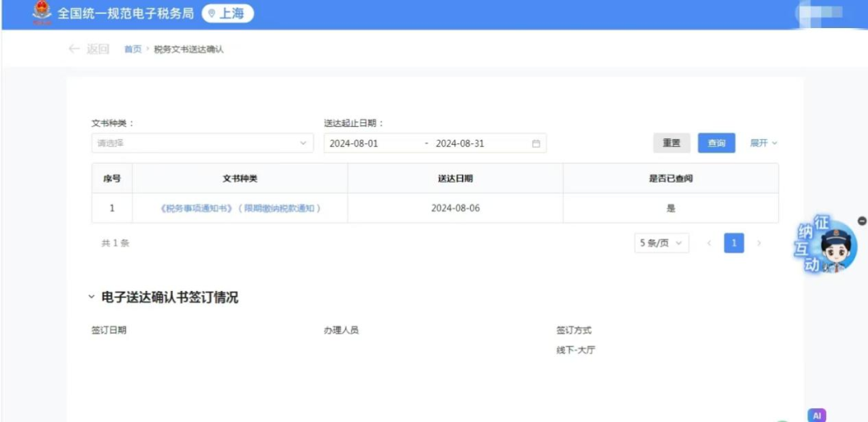The height and width of the screenshot is (422, 868).
Task: Minimize the 征纳互动 floating widget
Action: [862, 221]
